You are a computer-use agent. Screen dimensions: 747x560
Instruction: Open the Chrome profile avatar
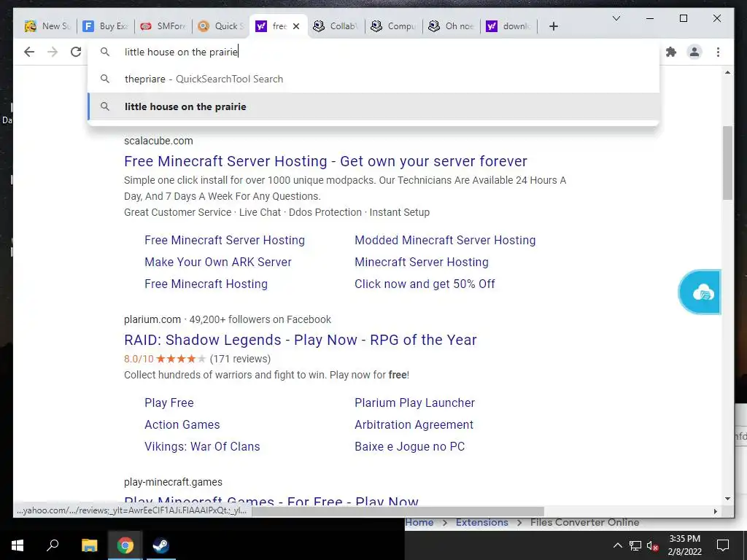[694, 52]
